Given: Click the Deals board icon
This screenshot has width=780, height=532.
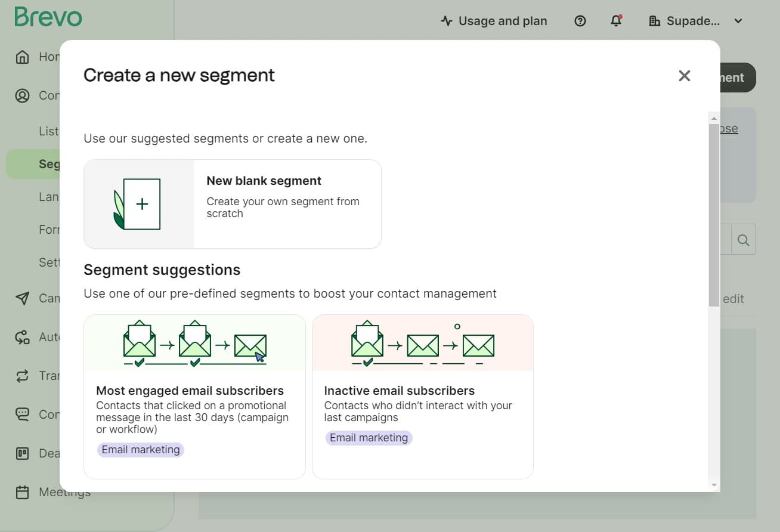Looking at the screenshot, I should click(22, 453).
